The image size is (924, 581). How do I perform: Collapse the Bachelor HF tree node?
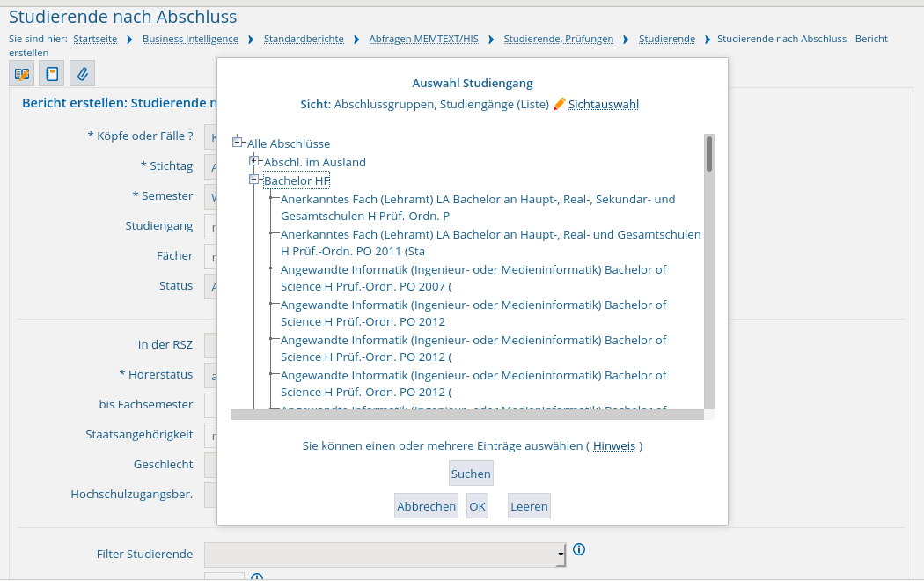[x=254, y=180]
